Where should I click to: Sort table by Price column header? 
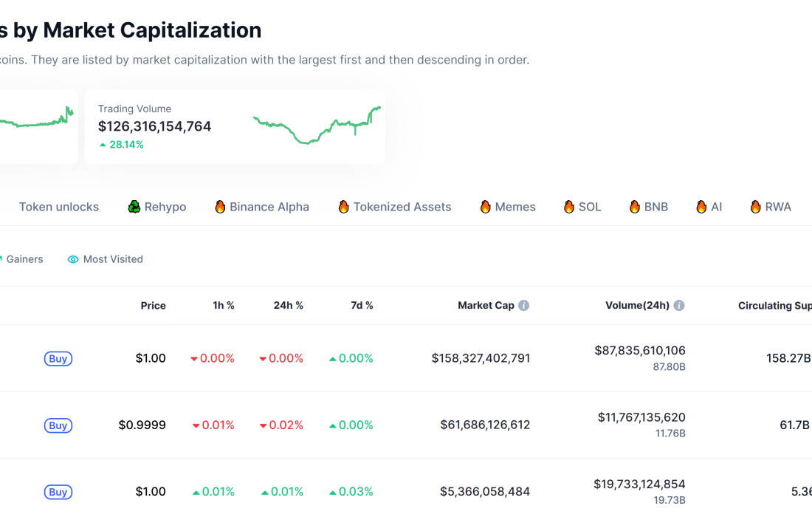(x=154, y=306)
